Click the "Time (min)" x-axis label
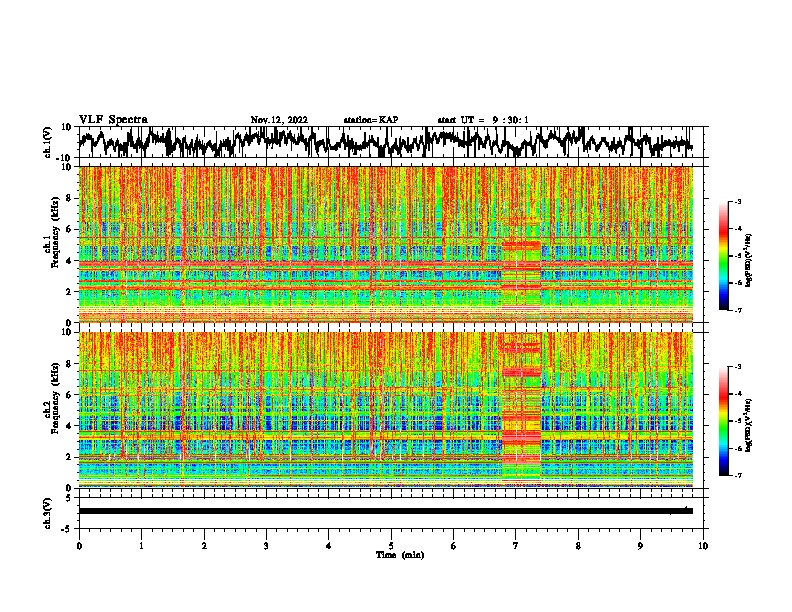 (x=400, y=555)
